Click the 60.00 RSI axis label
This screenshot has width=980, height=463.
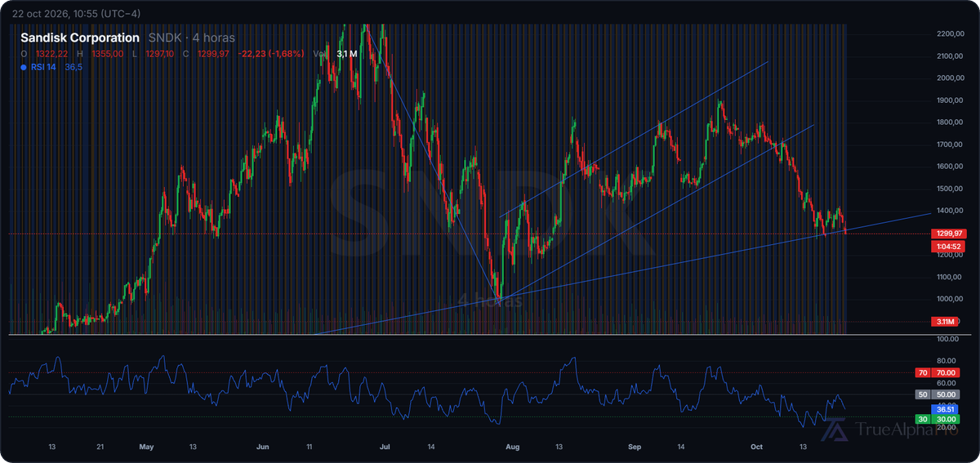click(946, 383)
